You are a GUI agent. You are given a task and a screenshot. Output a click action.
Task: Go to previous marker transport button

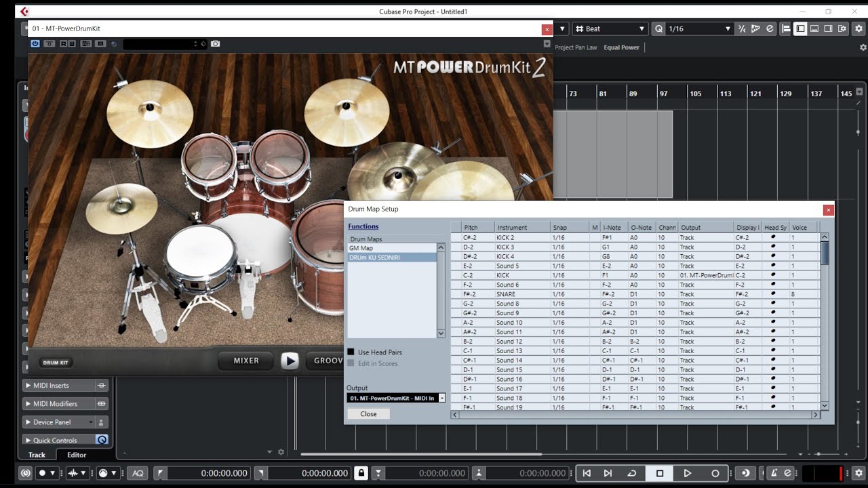click(x=587, y=473)
